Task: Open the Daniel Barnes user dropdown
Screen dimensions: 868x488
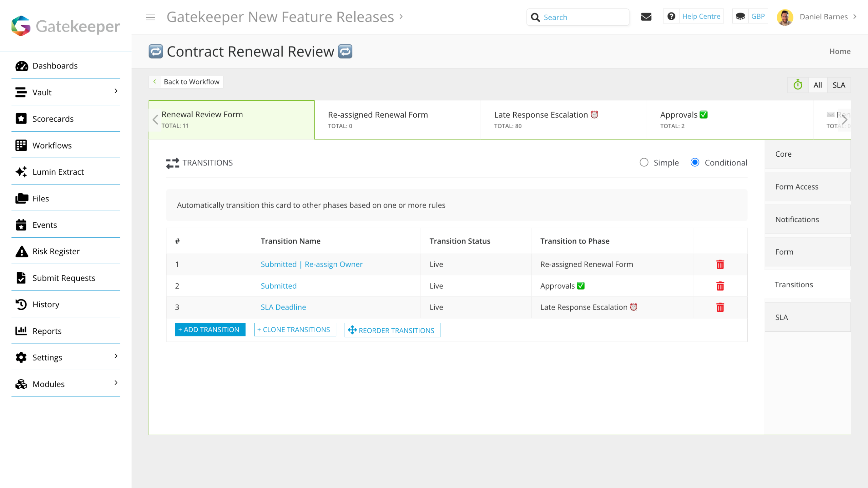Action: 824,17
